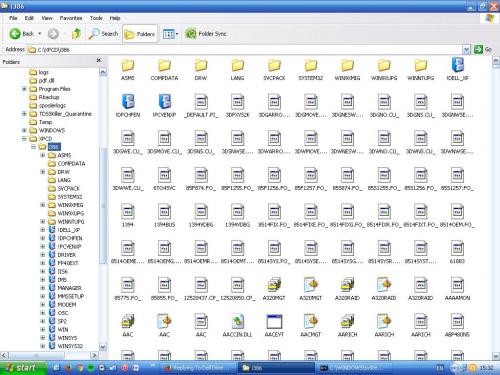Close the Folders pane with X
The width and height of the screenshot is (500, 375).
98,60
